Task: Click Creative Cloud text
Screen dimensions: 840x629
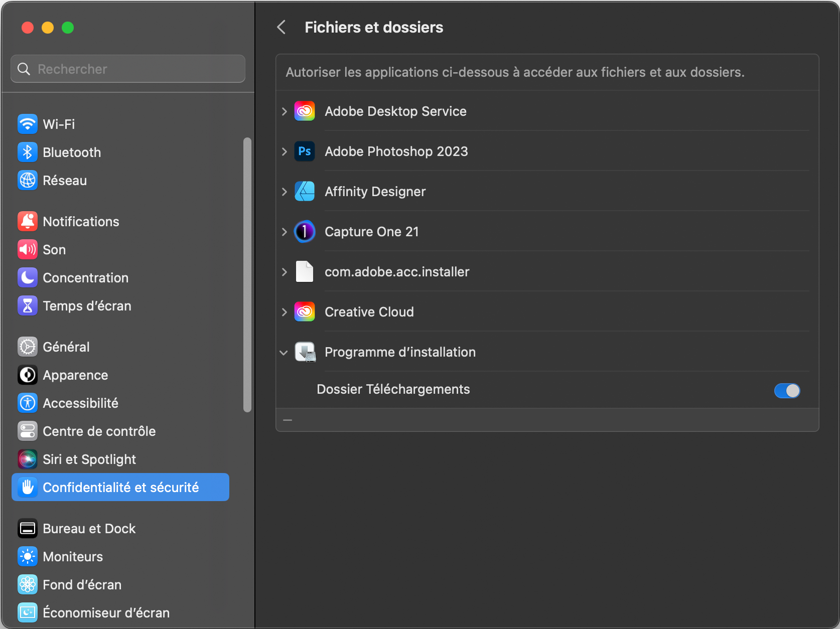Action: pyautogui.click(x=369, y=311)
